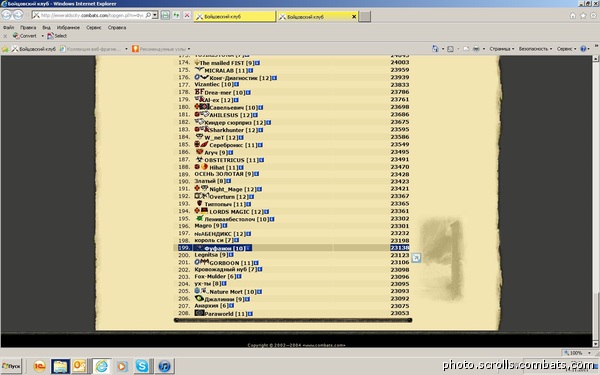This screenshot has height=375, width=600.
Task: Open the Безопасность dropdown menu
Action: coord(535,49)
